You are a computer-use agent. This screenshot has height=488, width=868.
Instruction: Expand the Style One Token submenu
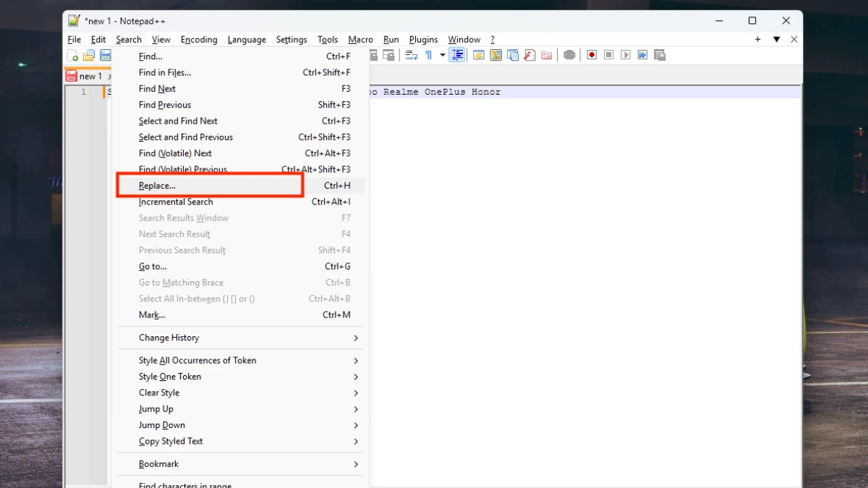point(242,377)
